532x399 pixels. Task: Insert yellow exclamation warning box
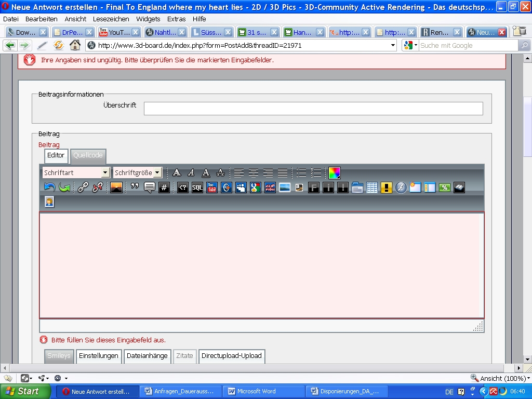(387, 187)
